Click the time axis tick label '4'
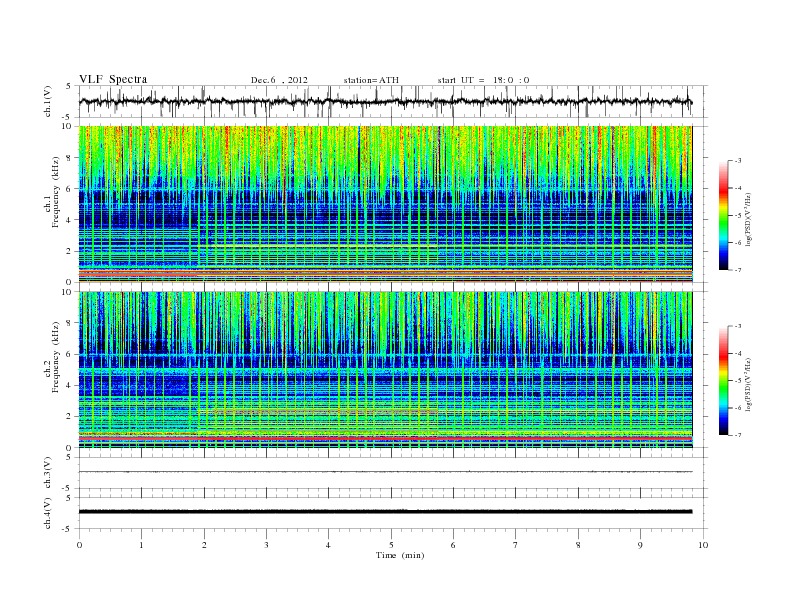792x612 pixels. (x=328, y=545)
